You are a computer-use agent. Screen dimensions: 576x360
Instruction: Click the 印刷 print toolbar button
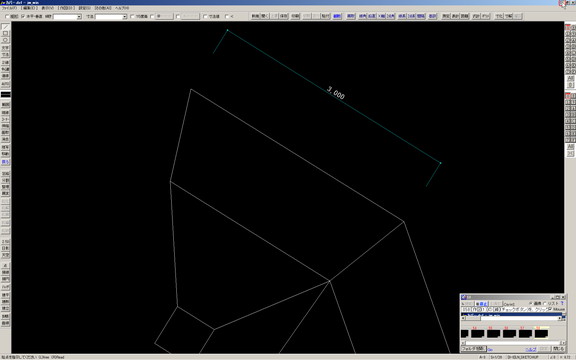[295, 16]
